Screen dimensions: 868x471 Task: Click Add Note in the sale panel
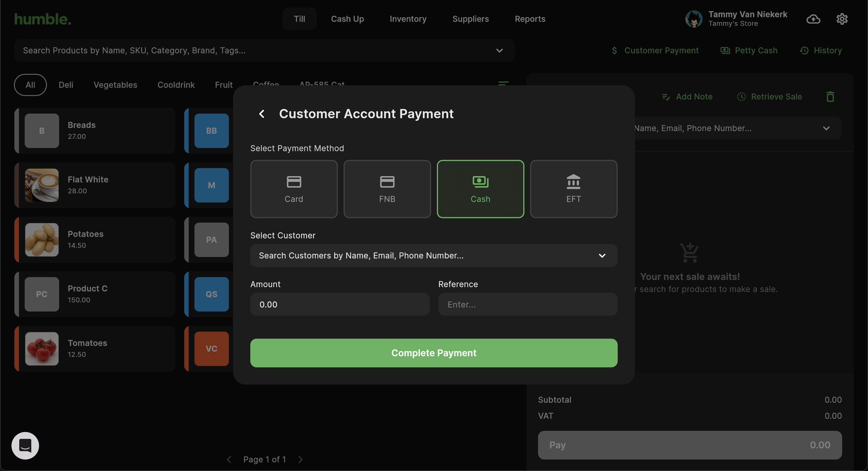click(687, 97)
